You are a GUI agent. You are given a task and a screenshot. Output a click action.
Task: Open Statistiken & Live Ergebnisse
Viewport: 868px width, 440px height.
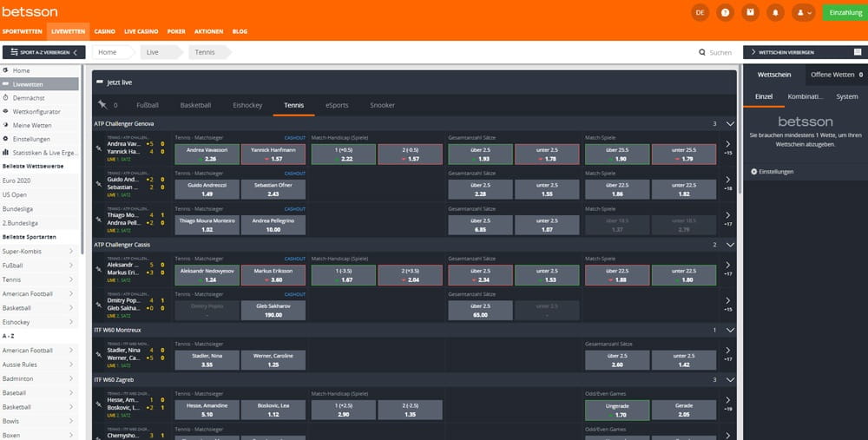click(39, 153)
